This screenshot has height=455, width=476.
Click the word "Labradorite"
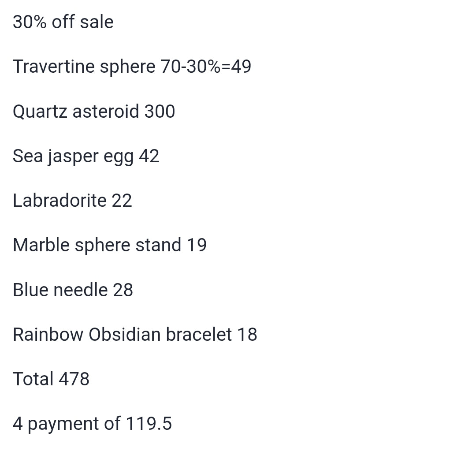coord(59,201)
